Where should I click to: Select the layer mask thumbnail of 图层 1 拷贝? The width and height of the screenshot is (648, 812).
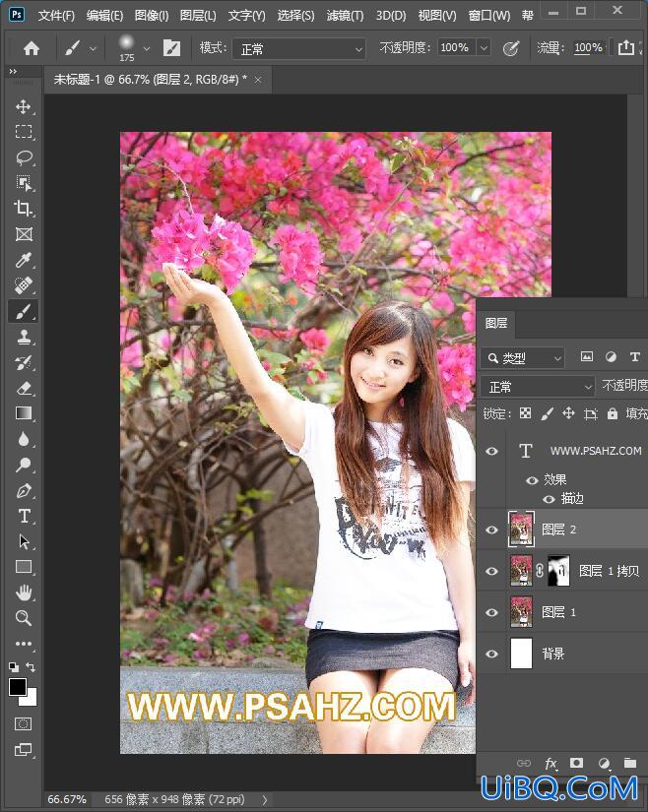click(558, 571)
